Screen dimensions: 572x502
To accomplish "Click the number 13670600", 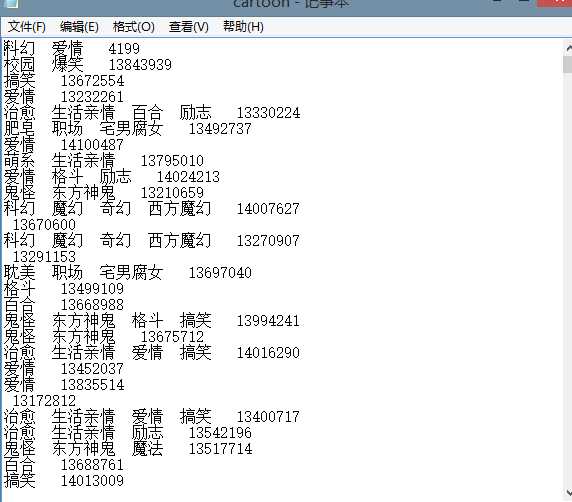I will click(44, 225).
